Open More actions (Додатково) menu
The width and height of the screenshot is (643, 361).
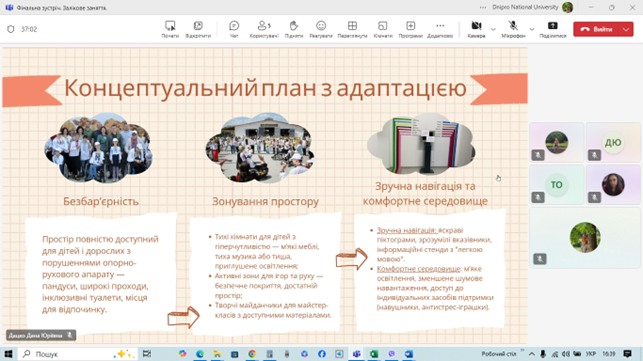coord(440,29)
